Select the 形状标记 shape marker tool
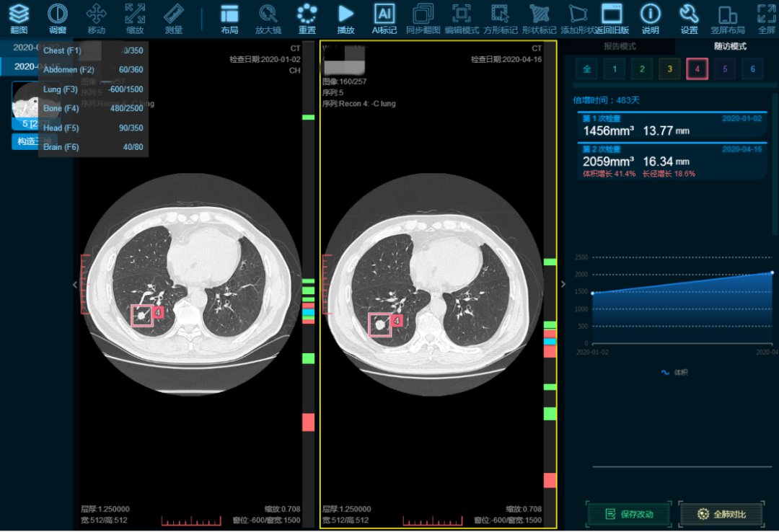The width and height of the screenshot is (779, 532). pos(539,18)
